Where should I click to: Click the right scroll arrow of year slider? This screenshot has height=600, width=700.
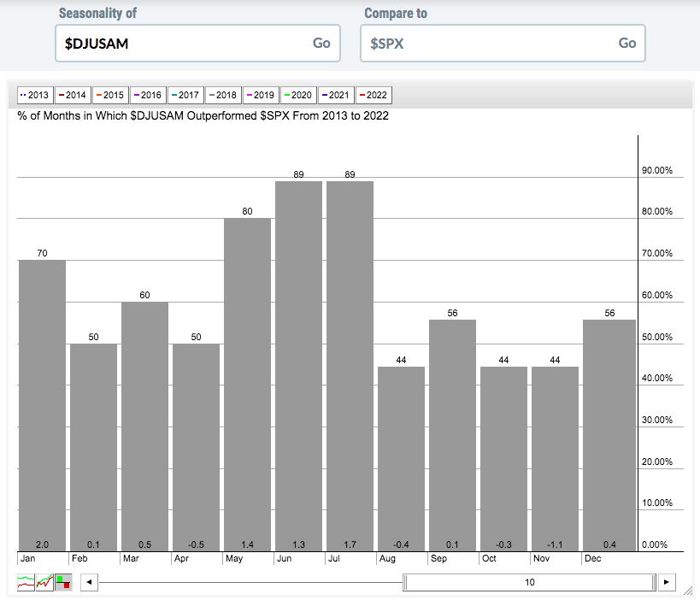[667, 583]
